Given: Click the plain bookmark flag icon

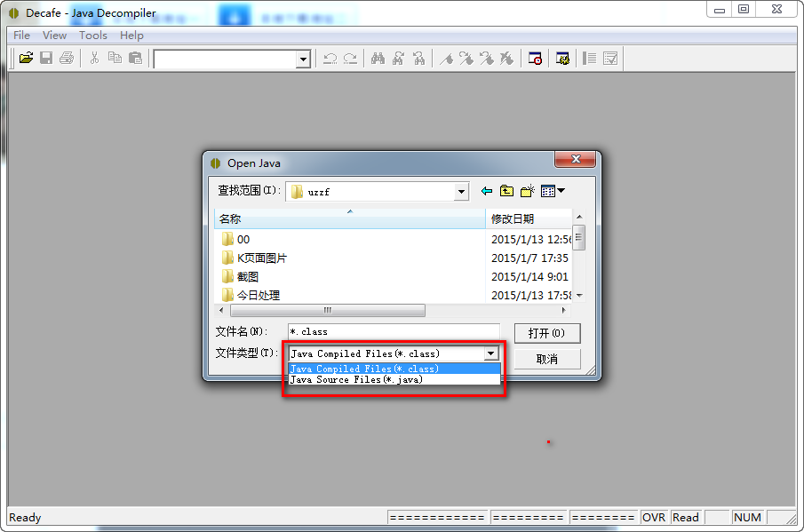Looking at the screenshot, I should [x=447, y=59].
